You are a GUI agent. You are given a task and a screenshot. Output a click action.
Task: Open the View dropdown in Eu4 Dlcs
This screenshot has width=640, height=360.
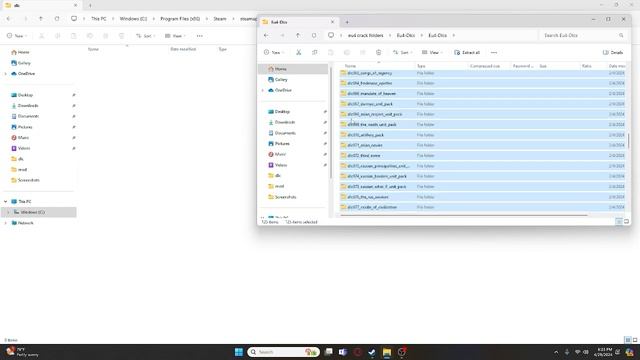tap(432, 53)
